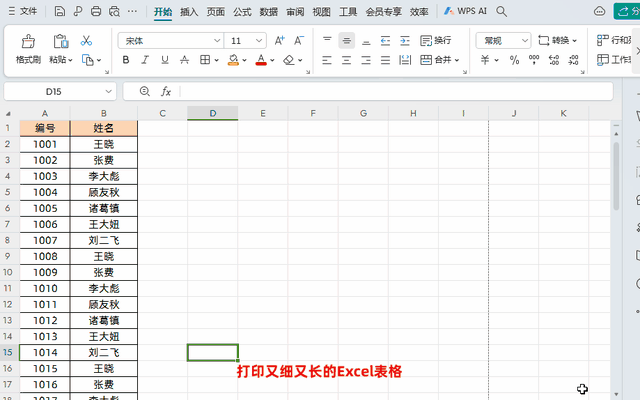The height and width of the screenshot is (400, 640).
Task: Select column D header
Action: pyautogui.click(x=213, y=113)
